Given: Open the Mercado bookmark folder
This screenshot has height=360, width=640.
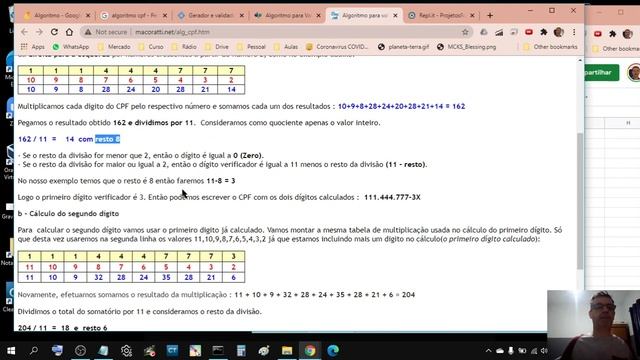Looking at the screenshot, I should pyautogui.click(x=114, y=47).
